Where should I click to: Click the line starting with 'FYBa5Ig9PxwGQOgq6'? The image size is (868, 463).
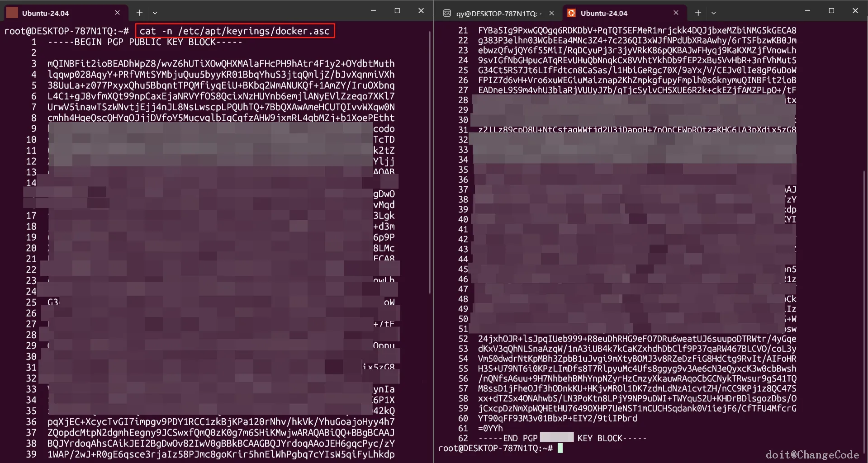tap(637, 30)
